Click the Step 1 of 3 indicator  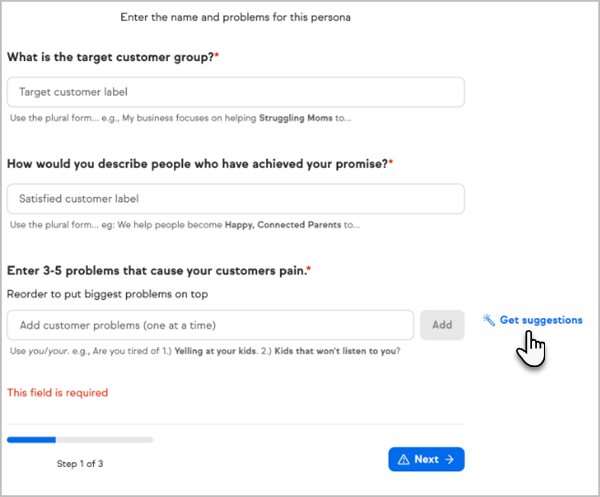80,464
